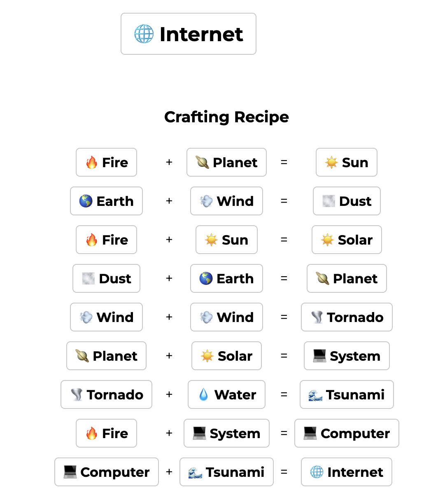Image resolution: width=424 pixels, height=504 pixels.
Task: Click the water droplet icon
Action: pos(203,394)
